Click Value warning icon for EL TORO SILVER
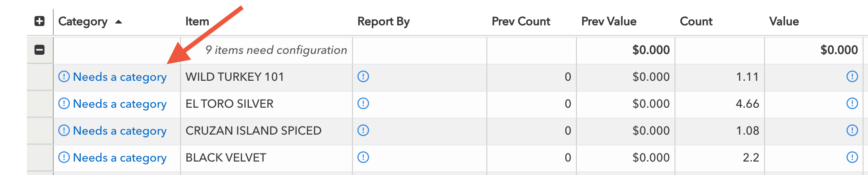 852,104
